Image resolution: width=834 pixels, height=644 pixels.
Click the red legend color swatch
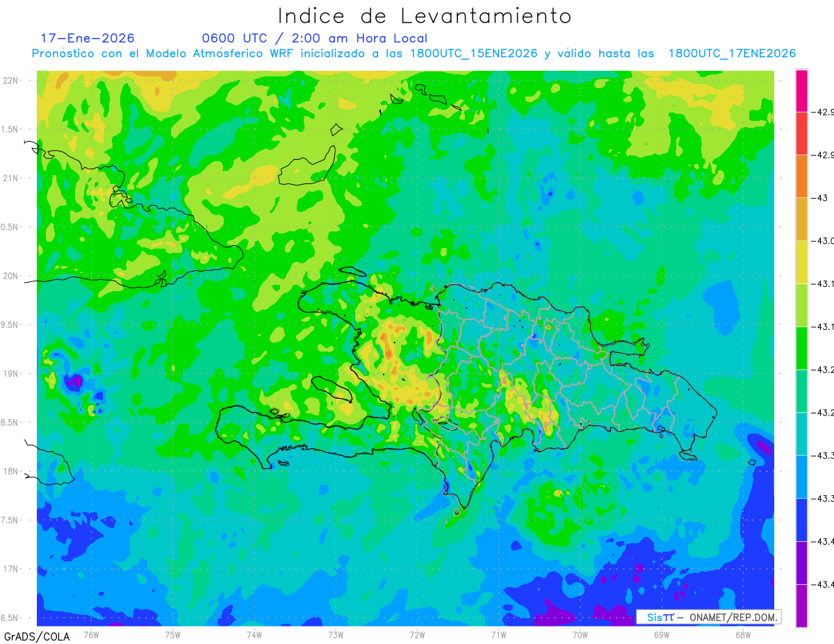801,133
